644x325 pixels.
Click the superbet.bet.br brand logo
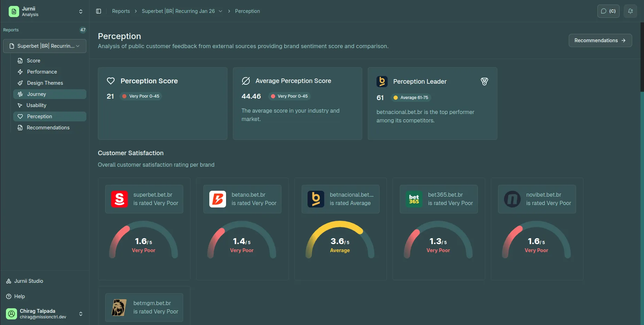click(x=119, y=199)
